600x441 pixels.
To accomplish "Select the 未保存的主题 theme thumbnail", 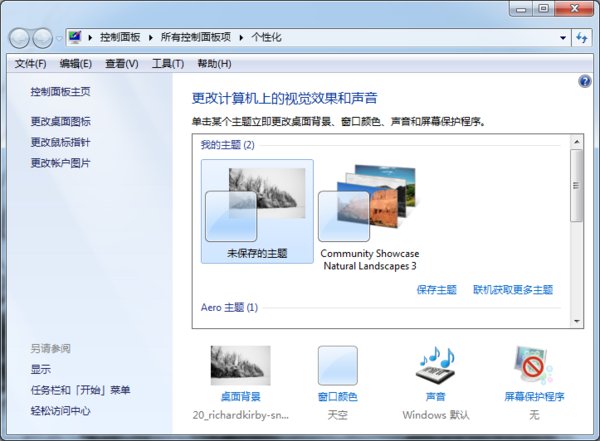I will (257, 211).
